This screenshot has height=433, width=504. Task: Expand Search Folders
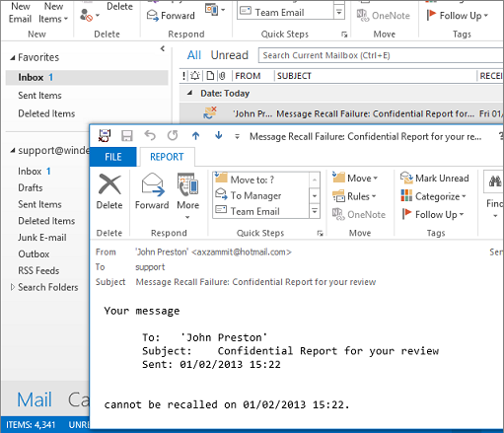point(13,287)
